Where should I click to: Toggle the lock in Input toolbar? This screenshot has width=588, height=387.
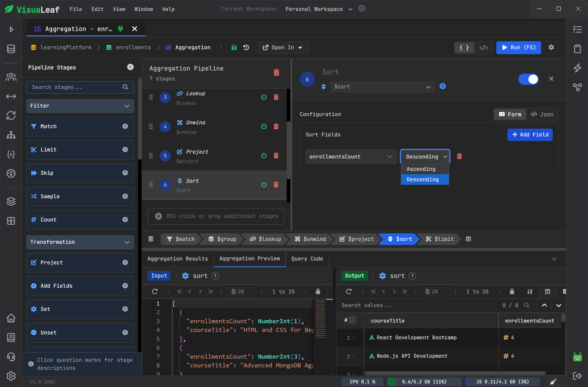pos(318,292)
